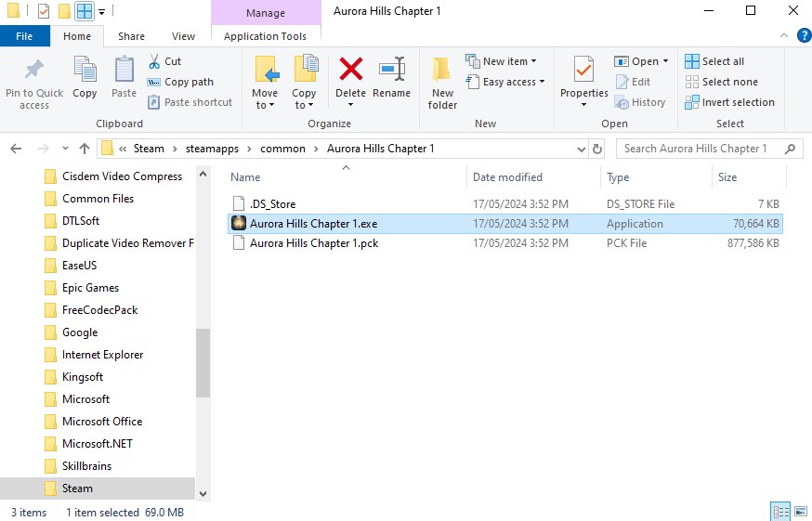Refresh the folder view
Image resolution: width=812 pixels, height=521 pixels.
[x=597, y=150]
